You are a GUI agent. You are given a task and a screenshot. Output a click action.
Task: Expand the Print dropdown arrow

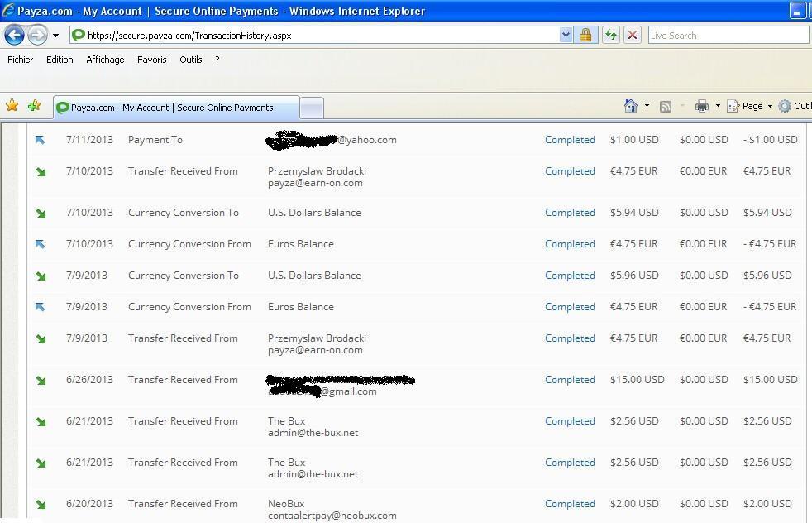(x=718, y=106)
